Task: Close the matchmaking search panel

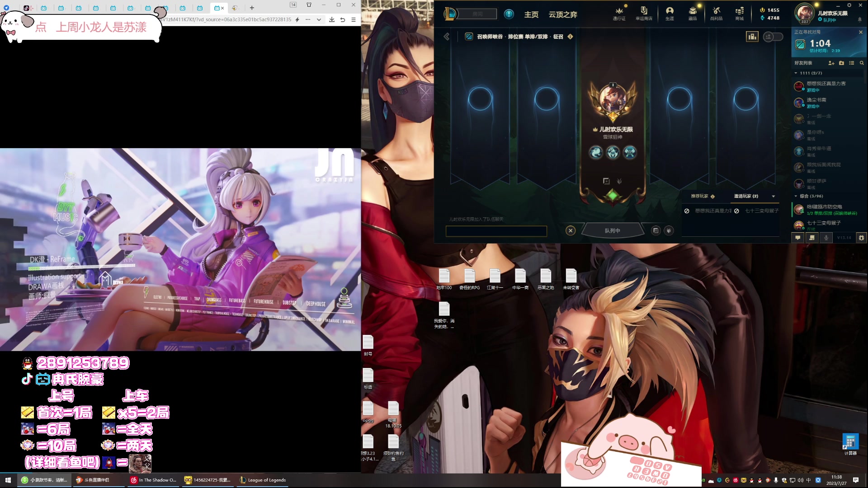Action: pyautogui.click(x=860, y=32)
